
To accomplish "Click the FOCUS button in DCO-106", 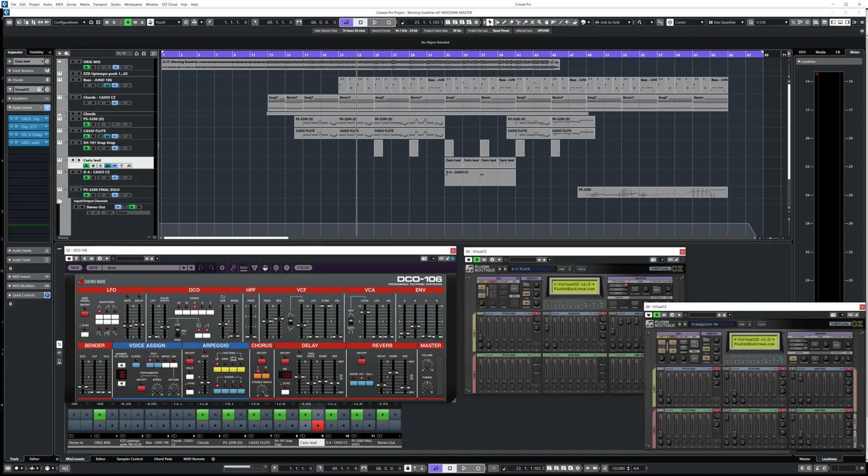I will pos(303,268).
